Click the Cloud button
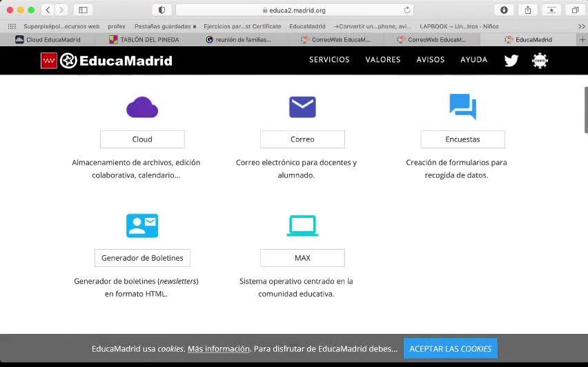The height and width of the screenshot is (367, 588). [x=142, y=139]
